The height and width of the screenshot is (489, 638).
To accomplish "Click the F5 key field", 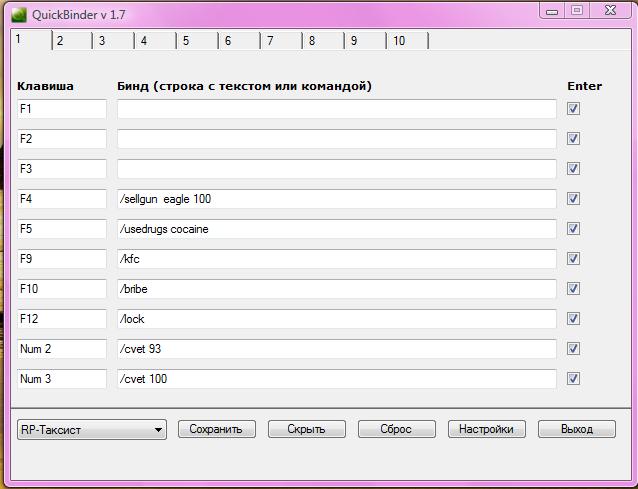I will click(x=62, y=229).
